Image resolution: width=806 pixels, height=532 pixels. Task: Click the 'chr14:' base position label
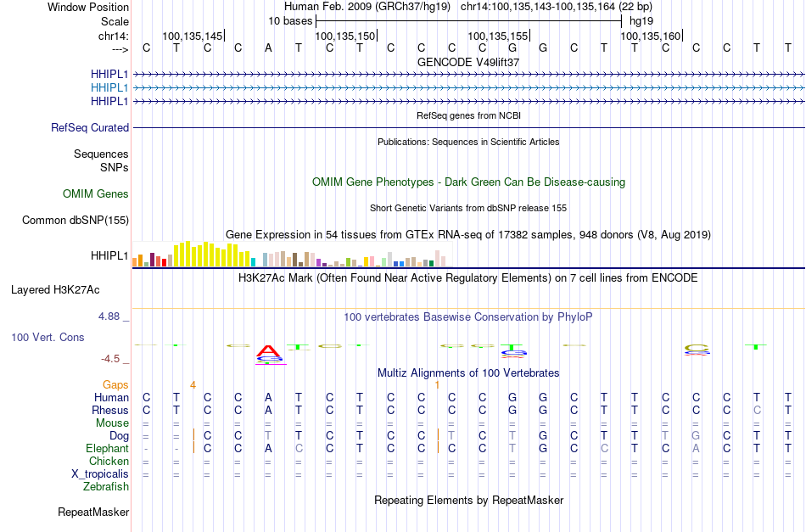click(114, 36)
